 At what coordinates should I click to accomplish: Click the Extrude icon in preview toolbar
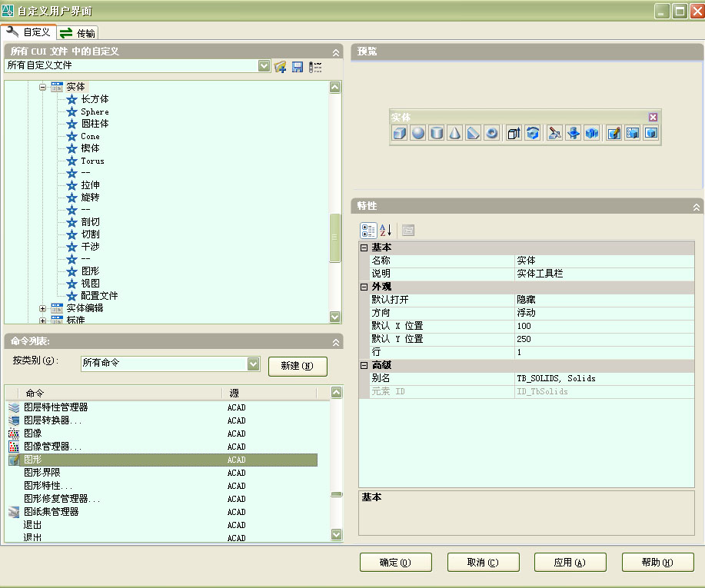[514, 133]
